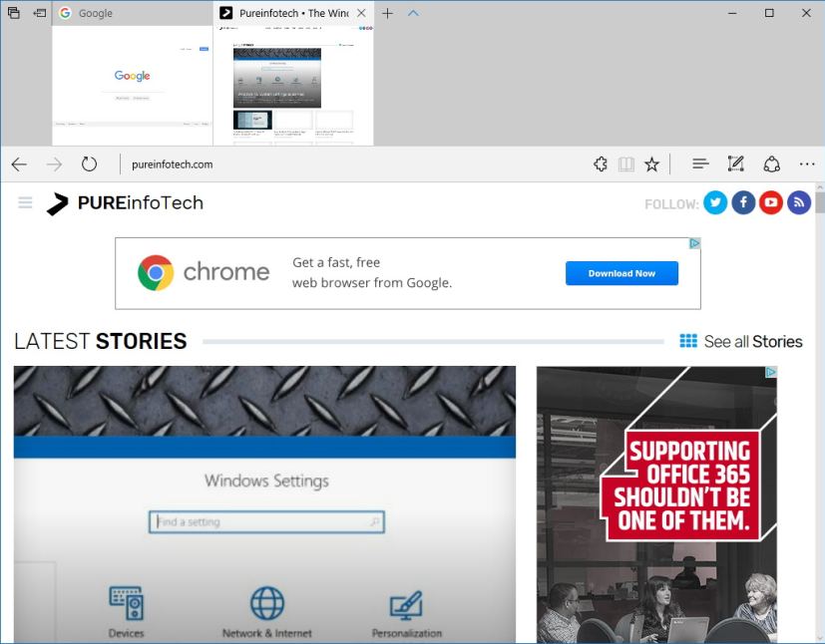
Task: Refresh the current page
Action: 89,163
